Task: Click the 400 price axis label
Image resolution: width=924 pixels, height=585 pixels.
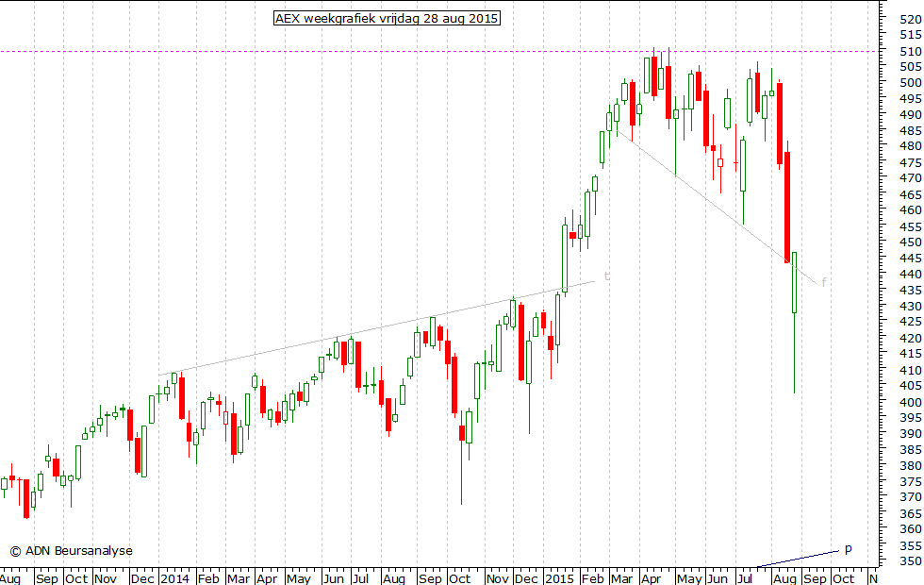Action: [911, 402]
